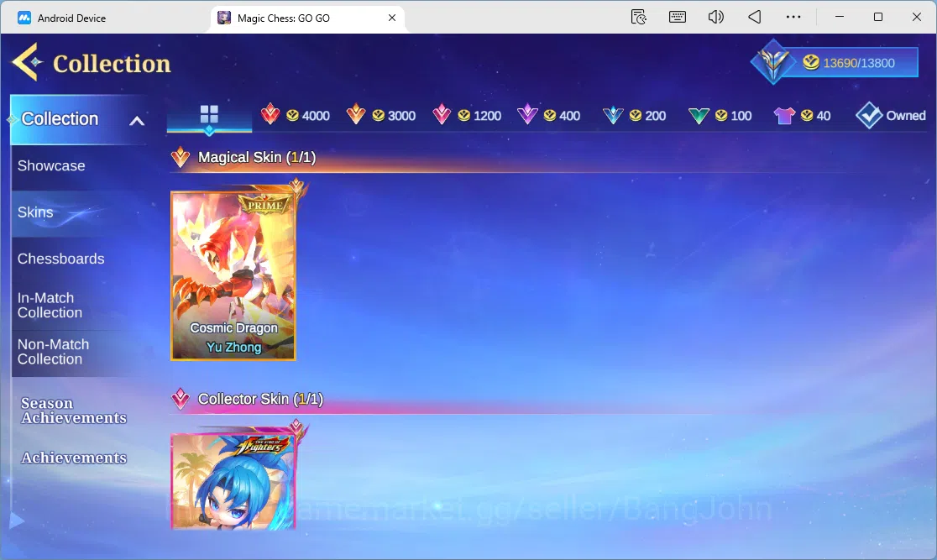The width and height of the screenshot is (937, 560).
Task: Click the Magical Skin (1/1) header
Action: [257, 157]
